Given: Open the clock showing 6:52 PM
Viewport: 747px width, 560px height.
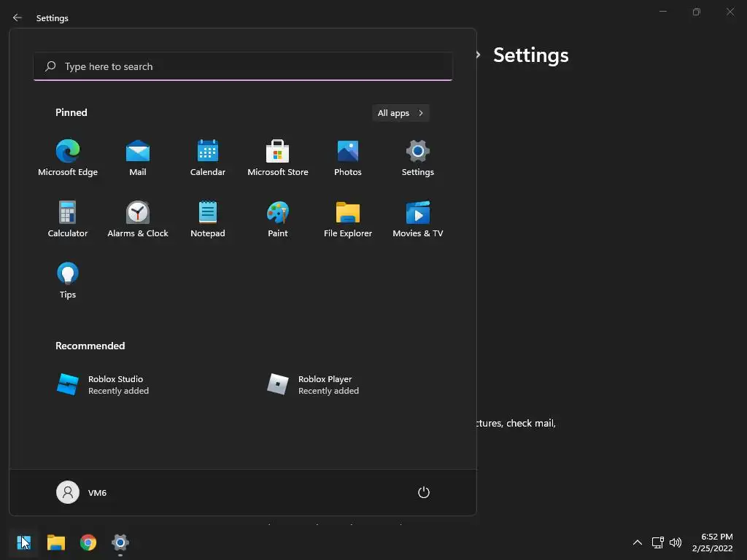Looking at the screenshot, I should [x=712, y=542].
